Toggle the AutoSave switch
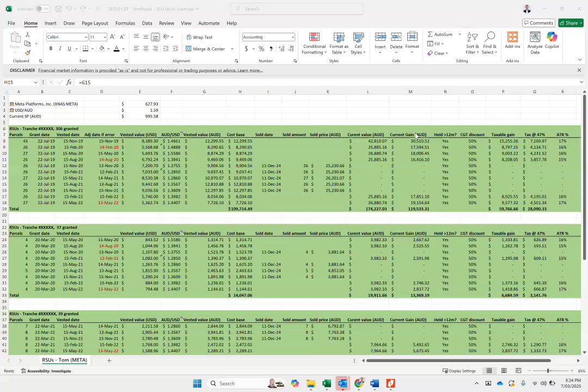The height and width of the screenshot is (392, 588). point(43,9)
